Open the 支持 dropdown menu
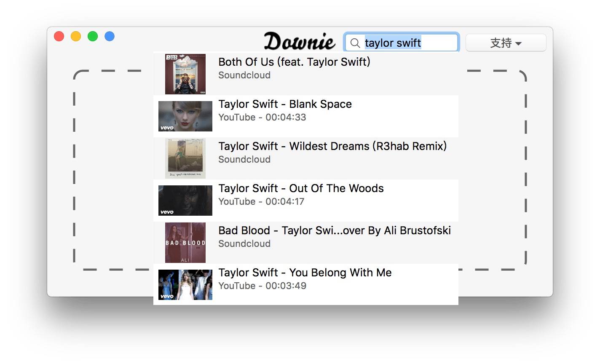Screen dimensions: 600x364 (x=506, y=43)
